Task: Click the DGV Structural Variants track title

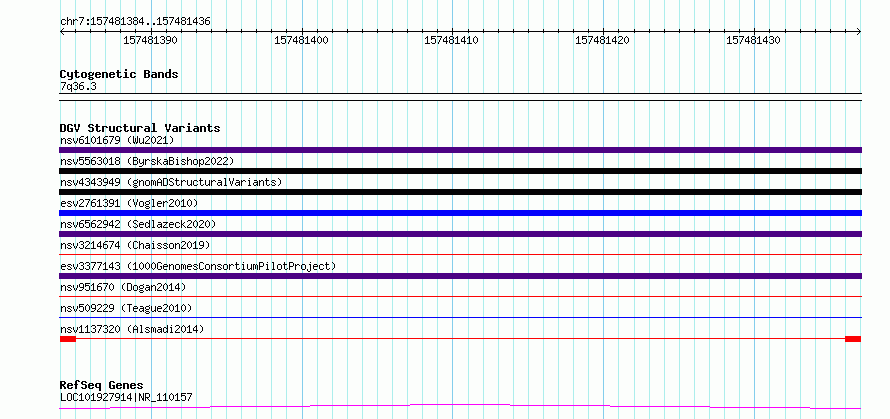Action: click(140, 128)
